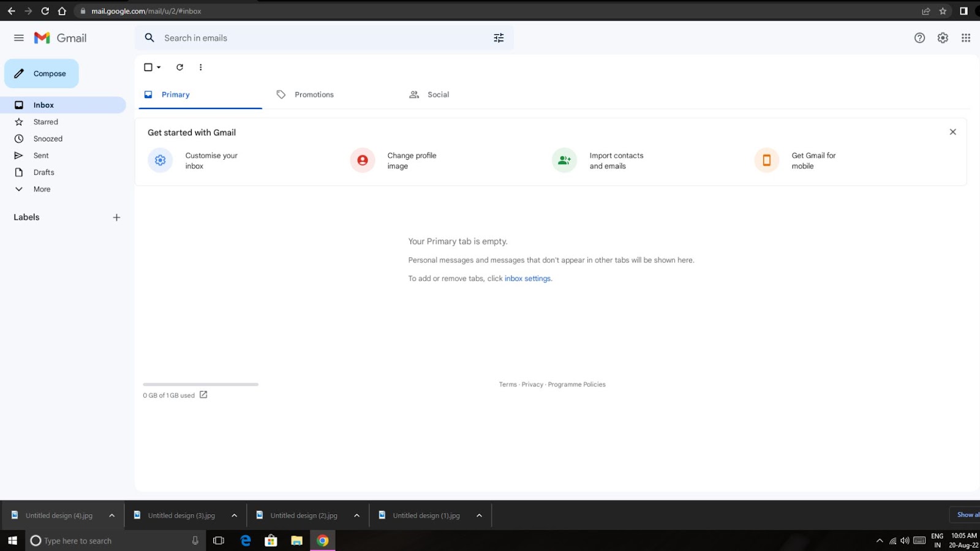Bookmark this page with star icon

click(943, 11)
